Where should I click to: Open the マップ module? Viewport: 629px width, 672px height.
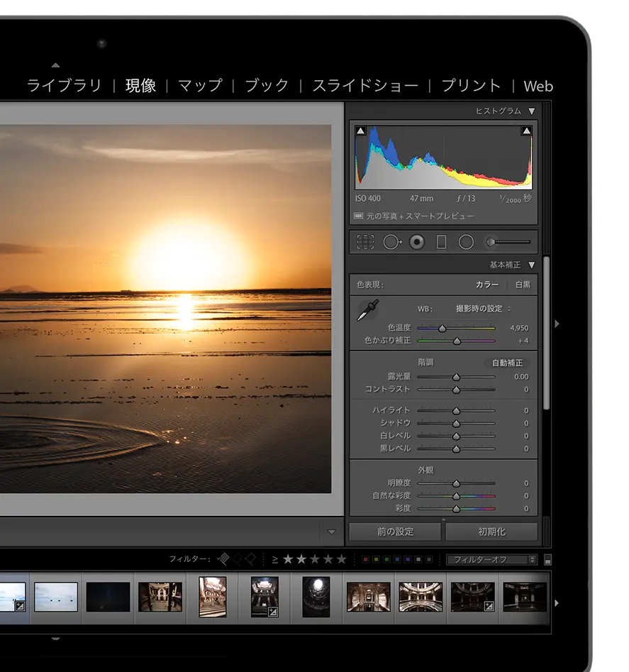tap(201, 85)
